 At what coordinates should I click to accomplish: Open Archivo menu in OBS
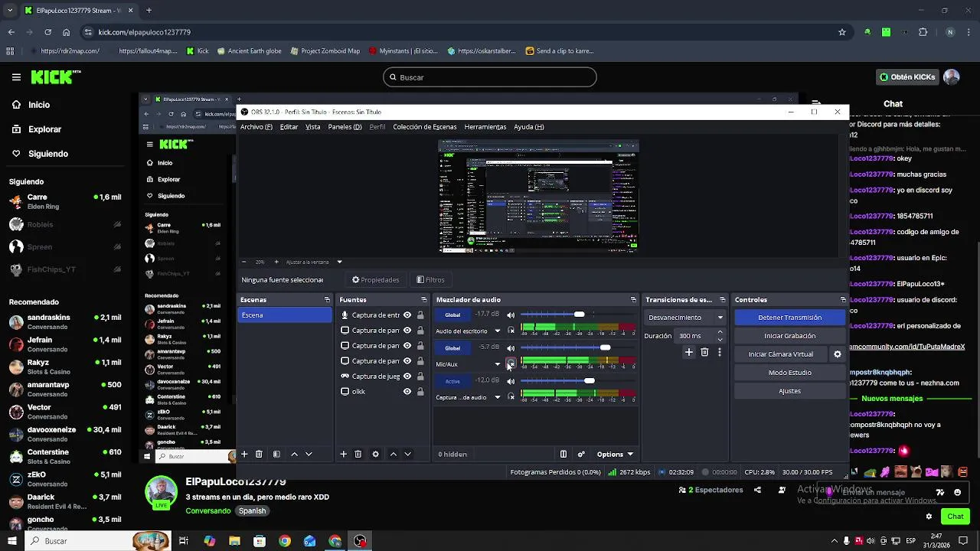click(x=256, y=127)
